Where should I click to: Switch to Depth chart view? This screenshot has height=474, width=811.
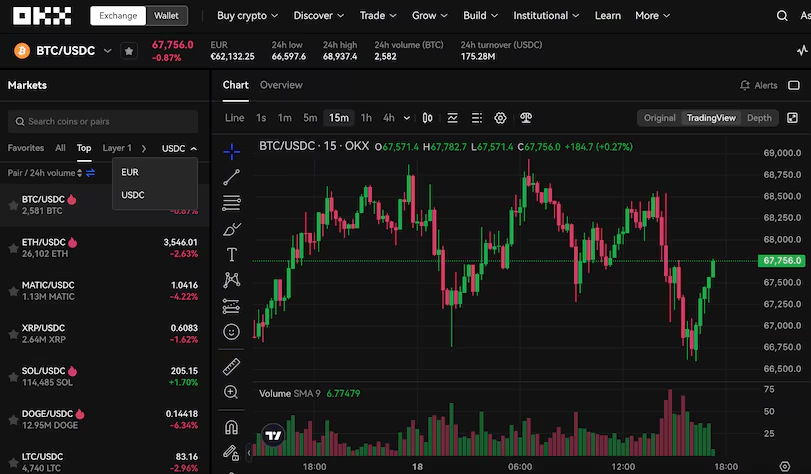[759, 118]
